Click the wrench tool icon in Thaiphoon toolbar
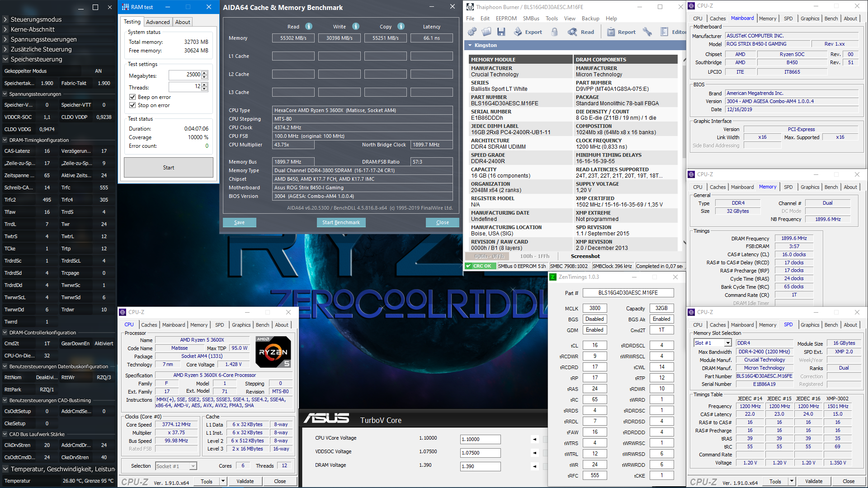 pyautogui.click(x=647, y=32)
